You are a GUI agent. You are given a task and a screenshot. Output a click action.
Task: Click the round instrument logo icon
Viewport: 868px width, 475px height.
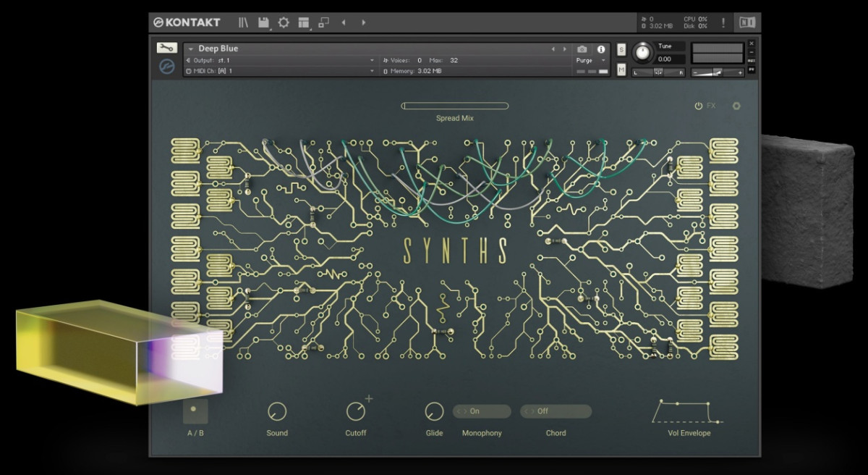pyautogui.click(x=166, y=67)
